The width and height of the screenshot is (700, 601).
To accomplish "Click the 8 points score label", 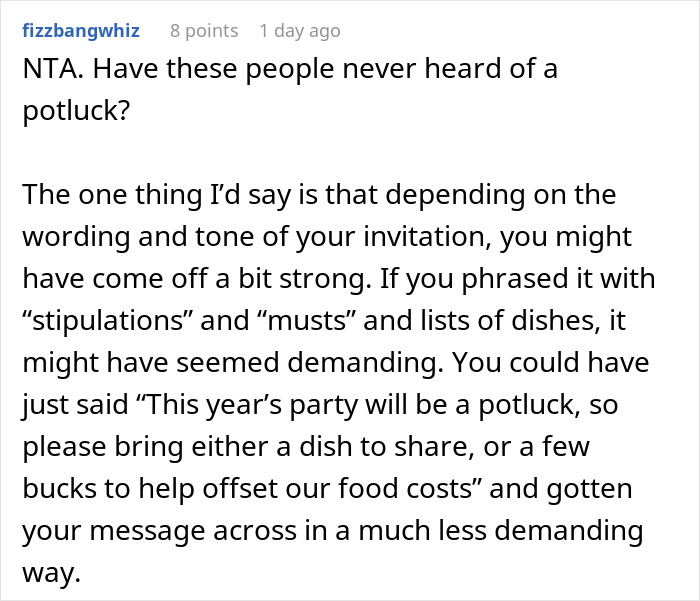I will [x=204, y=31].
